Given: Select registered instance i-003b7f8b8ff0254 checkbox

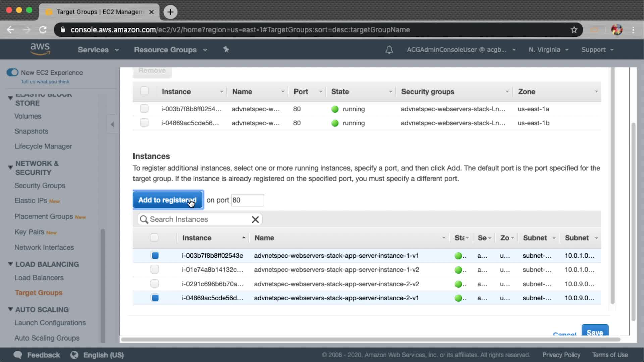Looking at the screenshot, I should click(x=144, y=109).
